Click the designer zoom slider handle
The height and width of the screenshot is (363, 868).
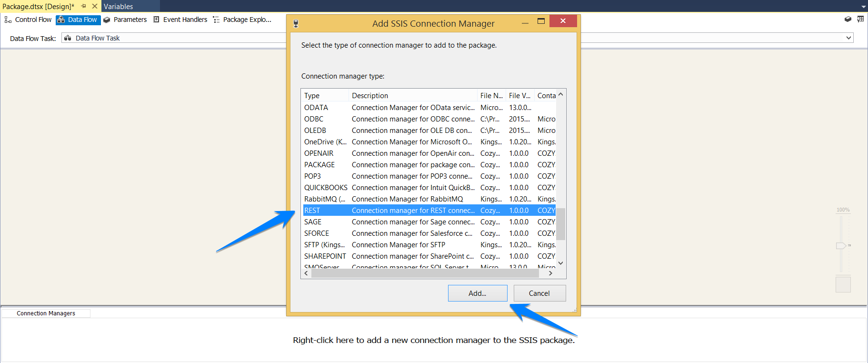click(841, 246)
